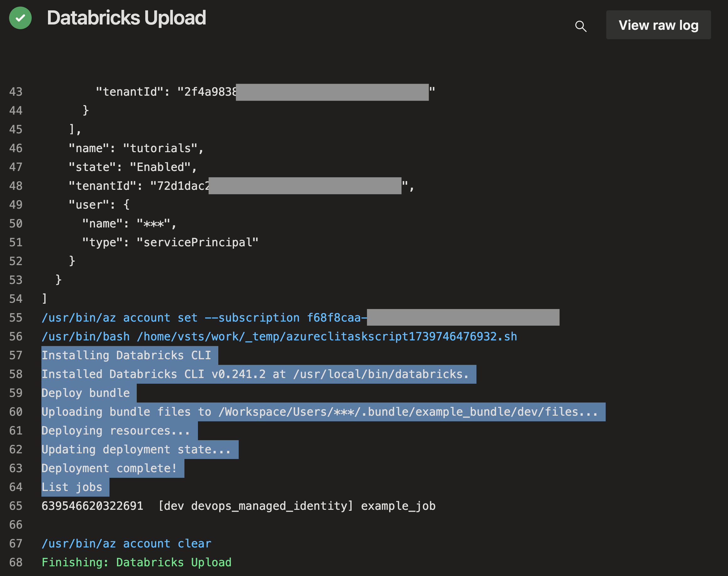Click the Installed Databricks CLI v0.241.2 line
Screen dimensions: 728x576
[255, 374]
